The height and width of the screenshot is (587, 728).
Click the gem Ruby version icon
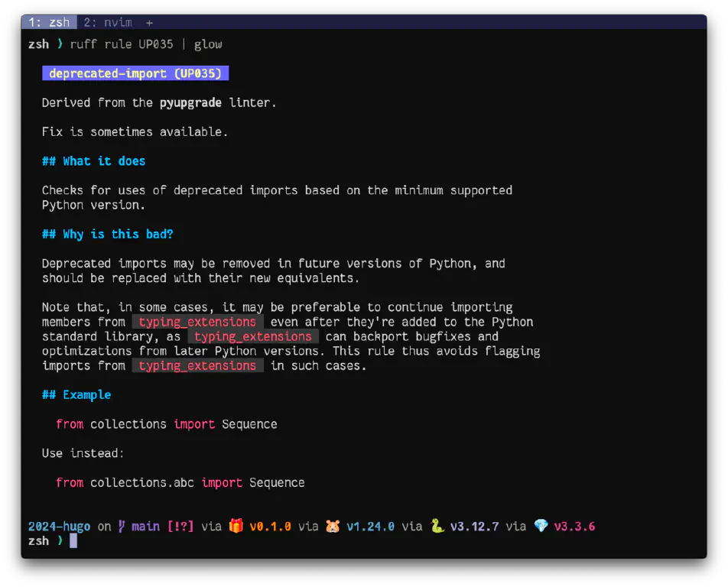coord(541,526)
